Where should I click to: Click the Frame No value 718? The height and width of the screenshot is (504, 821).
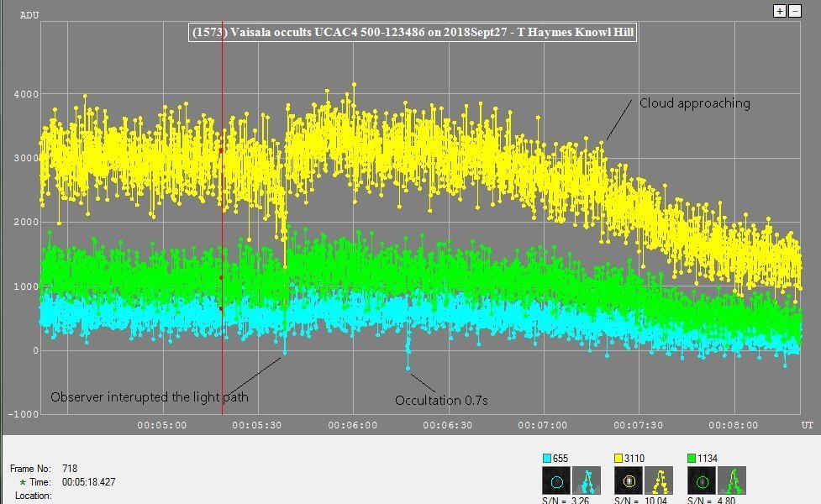pos(70,469)
